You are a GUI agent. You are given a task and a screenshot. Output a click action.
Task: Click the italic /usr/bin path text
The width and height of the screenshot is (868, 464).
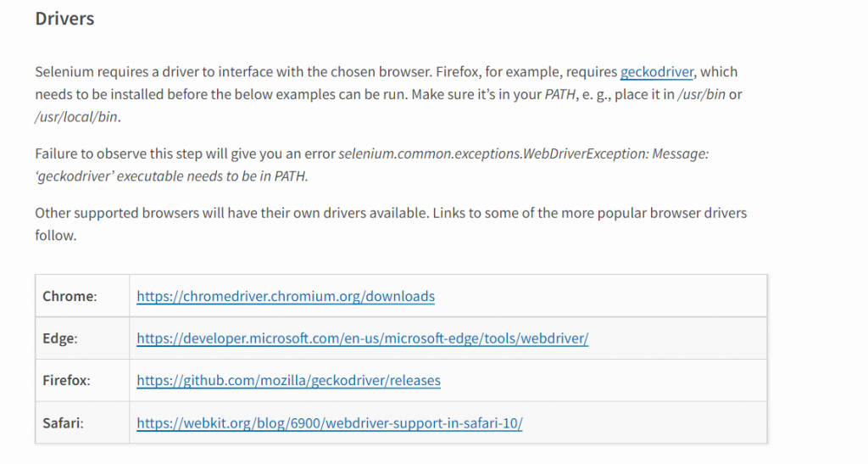pos(701,95)
